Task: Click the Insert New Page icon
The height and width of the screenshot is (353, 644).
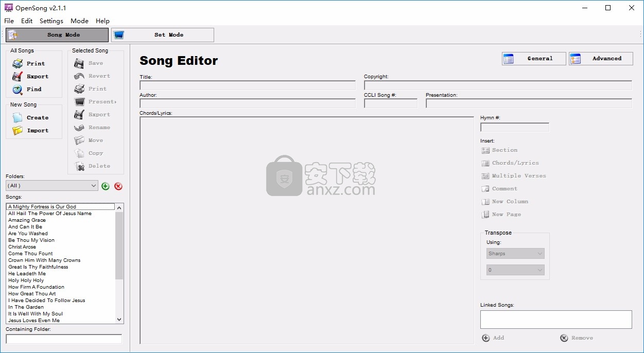Action: tap(485, 215)
